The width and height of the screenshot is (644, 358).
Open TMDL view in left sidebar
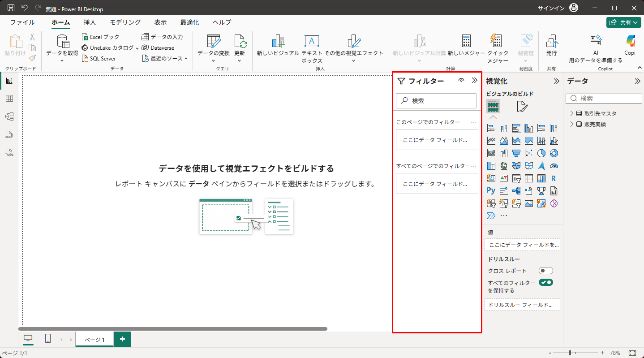tap(9, 152)
